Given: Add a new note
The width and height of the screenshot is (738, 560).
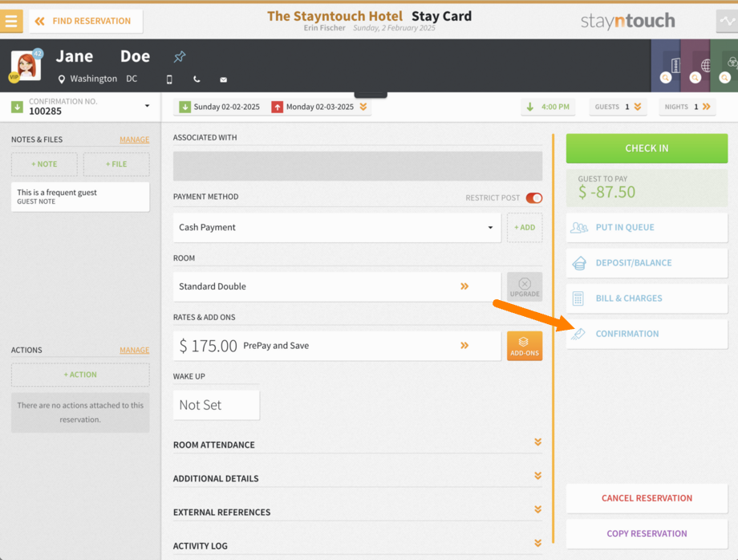Looking at the screenshot, I should [44, 164].
